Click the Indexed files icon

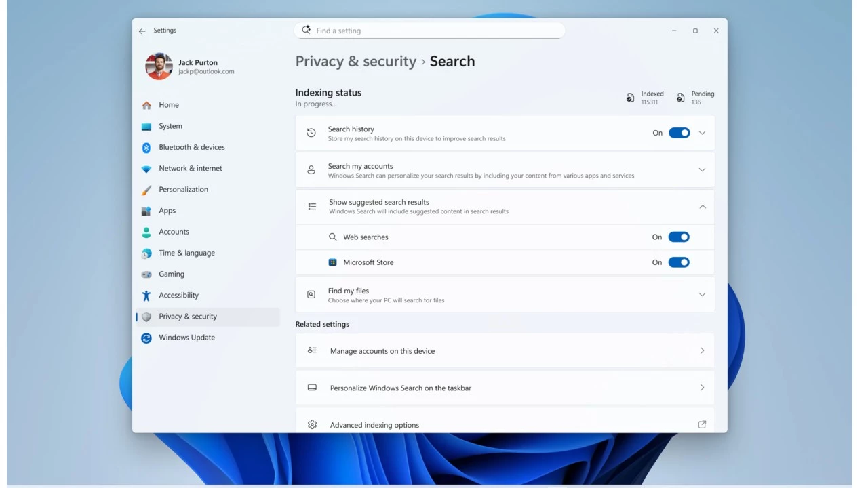[631, 98]
